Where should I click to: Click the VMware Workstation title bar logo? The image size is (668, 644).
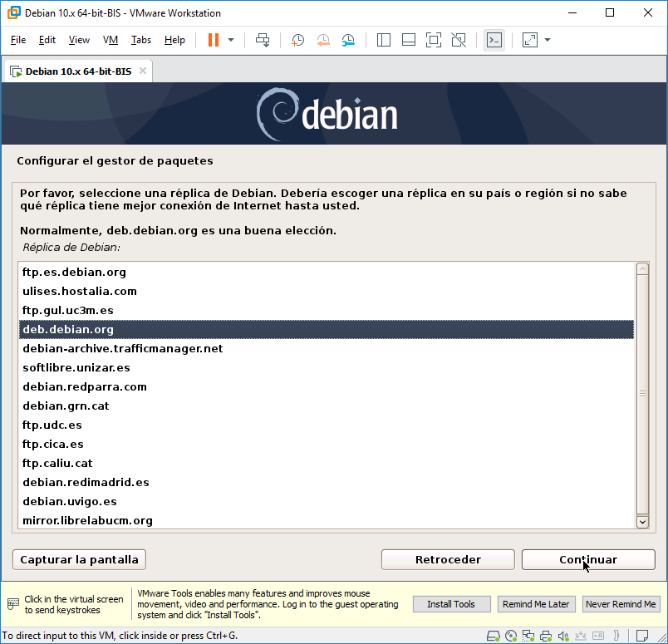[x=14, y=12]
